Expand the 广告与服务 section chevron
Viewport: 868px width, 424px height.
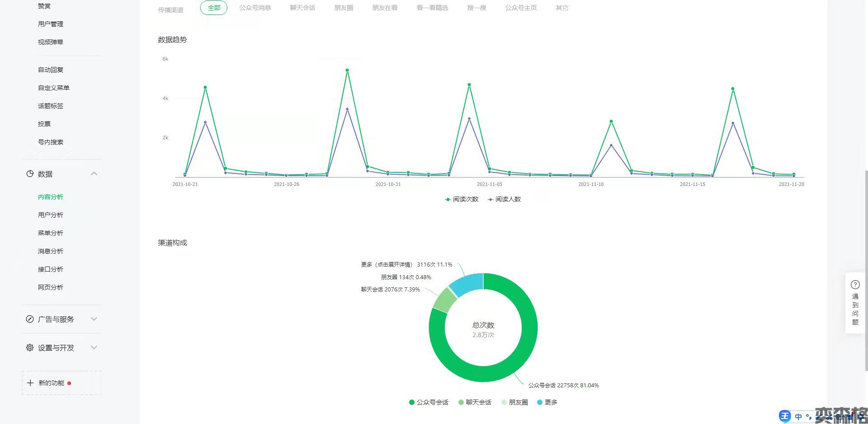[94, 319]
